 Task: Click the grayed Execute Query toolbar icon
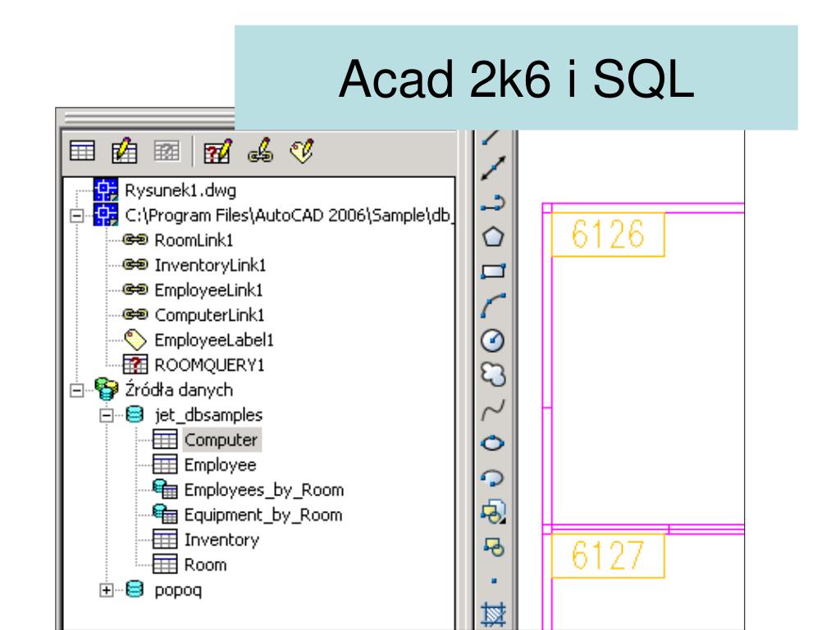coord(167,151)
